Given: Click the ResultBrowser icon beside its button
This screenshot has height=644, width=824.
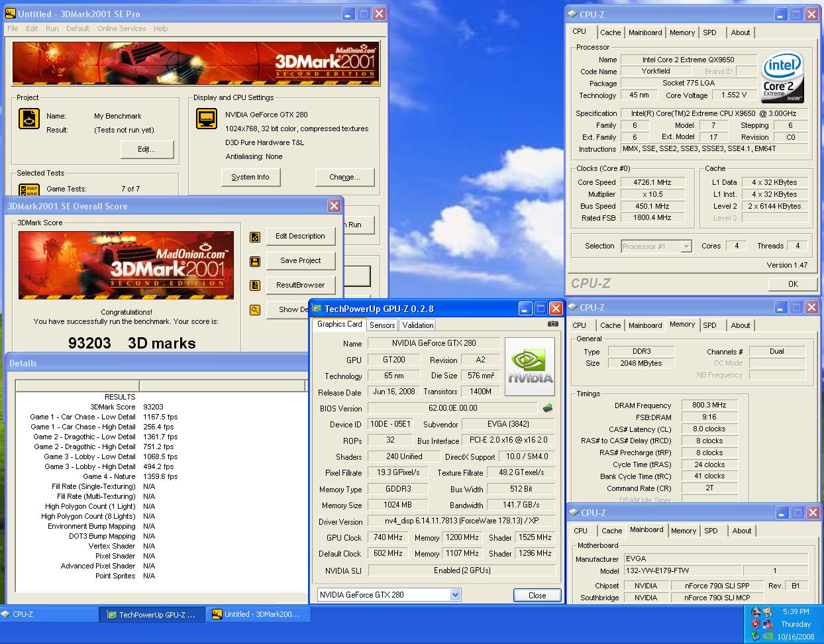Looking at the screenshot, I should (x=255, y=286).
